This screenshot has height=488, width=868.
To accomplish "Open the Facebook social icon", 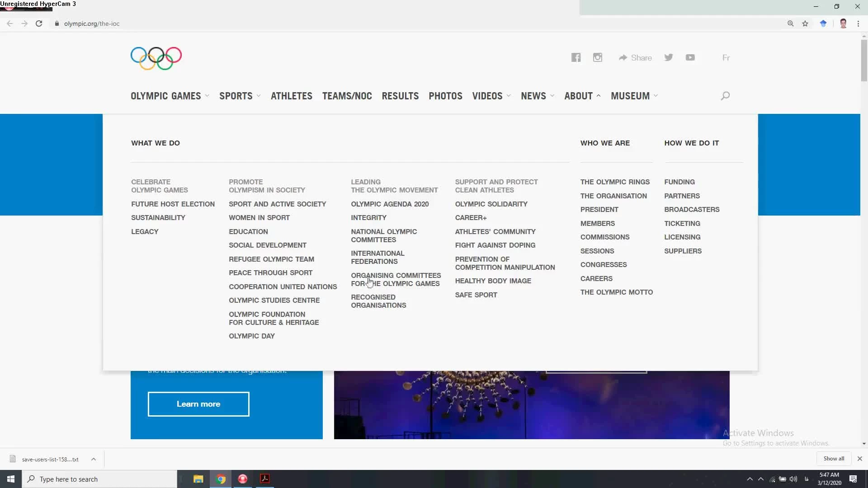I will point(576,57).
